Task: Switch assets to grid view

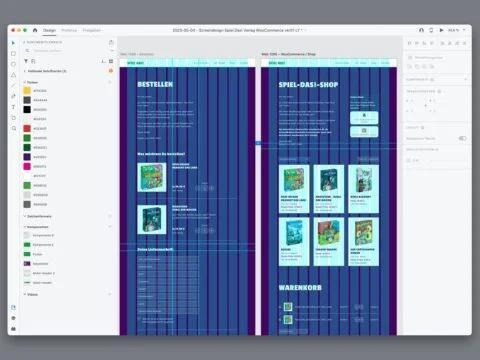Action: [111, 61]
